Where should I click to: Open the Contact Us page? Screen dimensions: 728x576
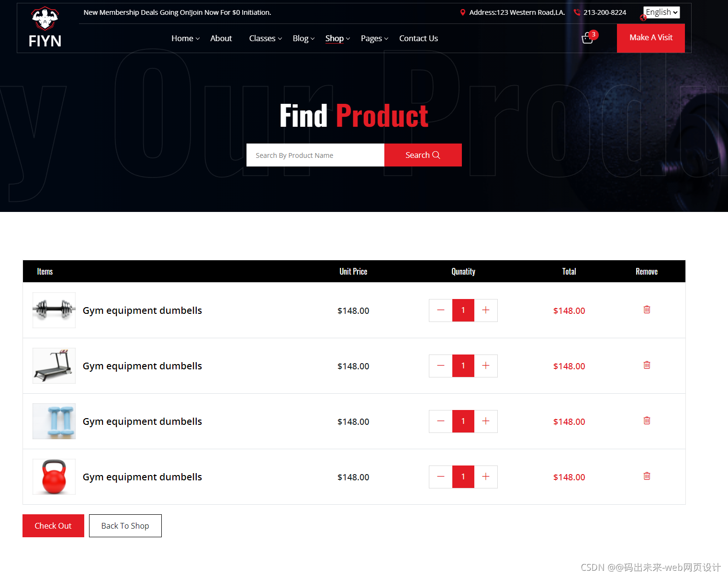[x=418, y=38]
